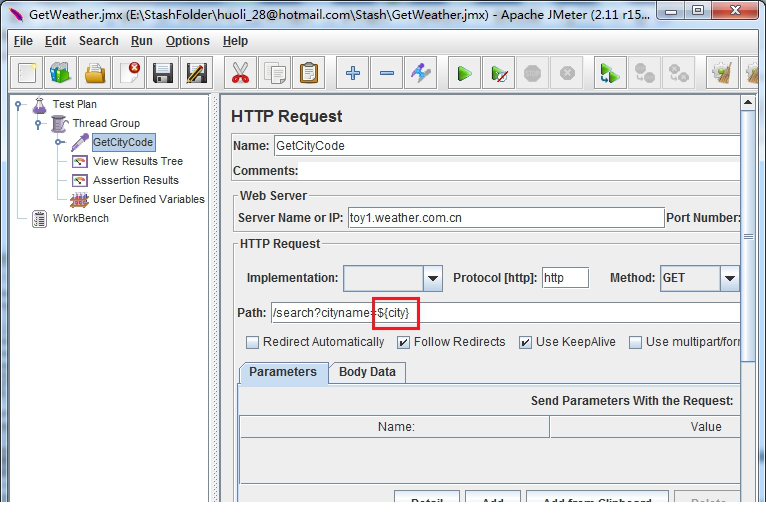
Task: Switch to the Body Data tab
Action: [x=367, y=372]
